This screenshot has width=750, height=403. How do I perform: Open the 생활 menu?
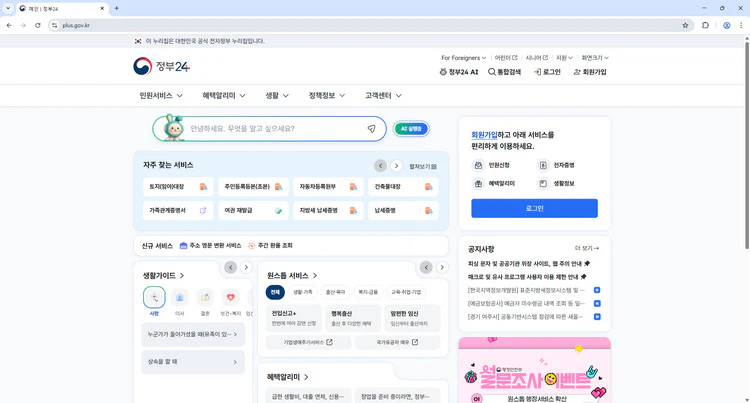coord(277,96)
